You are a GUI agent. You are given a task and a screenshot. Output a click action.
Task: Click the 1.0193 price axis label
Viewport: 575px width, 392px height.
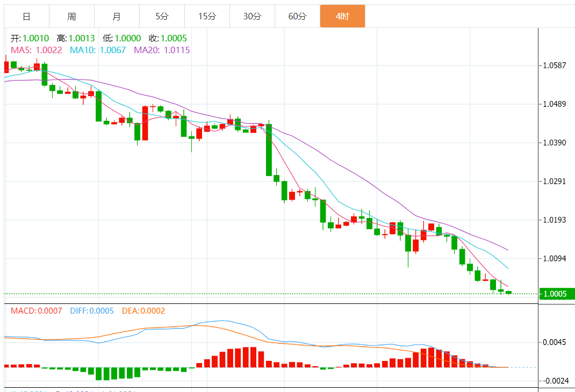555,220
